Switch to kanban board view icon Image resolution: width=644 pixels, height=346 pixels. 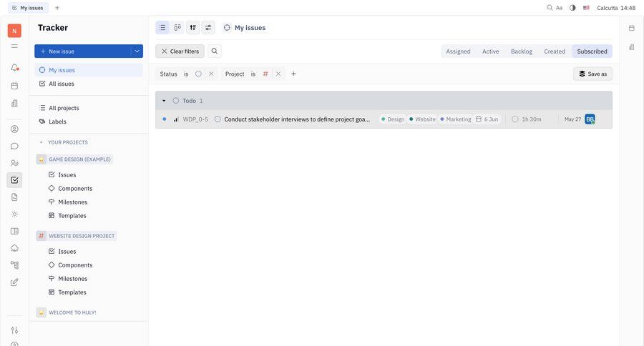pyautogui.click(x=177, y=27)
